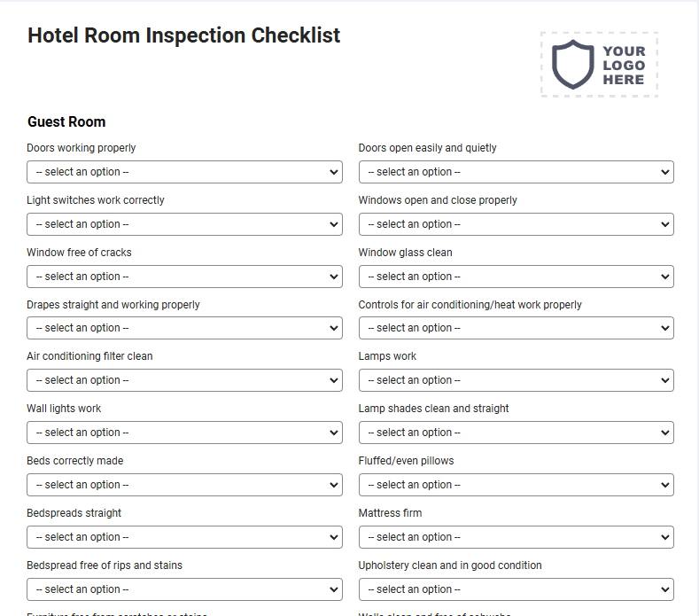The height and width of the screenshot is (616, 699).
Task: Select an option for Lamps work
Action: [516, 380]
